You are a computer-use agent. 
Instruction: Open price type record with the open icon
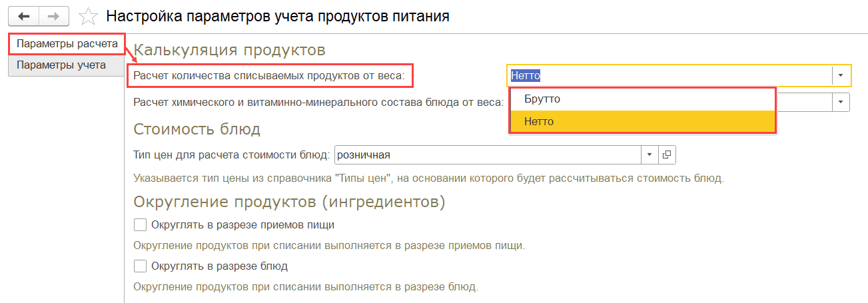[x=666, y=154]
